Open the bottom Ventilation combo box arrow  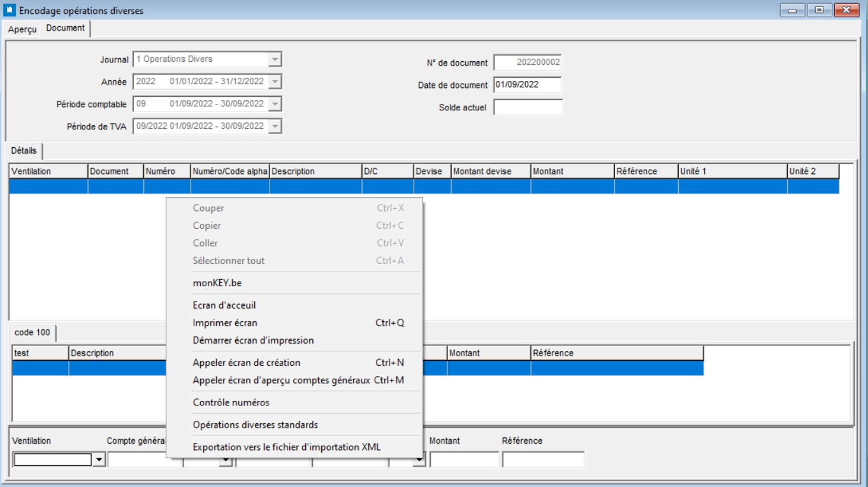99,460
